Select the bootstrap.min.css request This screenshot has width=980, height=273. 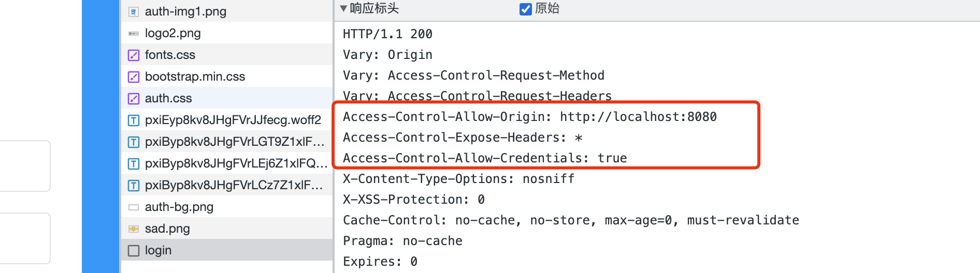coord(195,77)
